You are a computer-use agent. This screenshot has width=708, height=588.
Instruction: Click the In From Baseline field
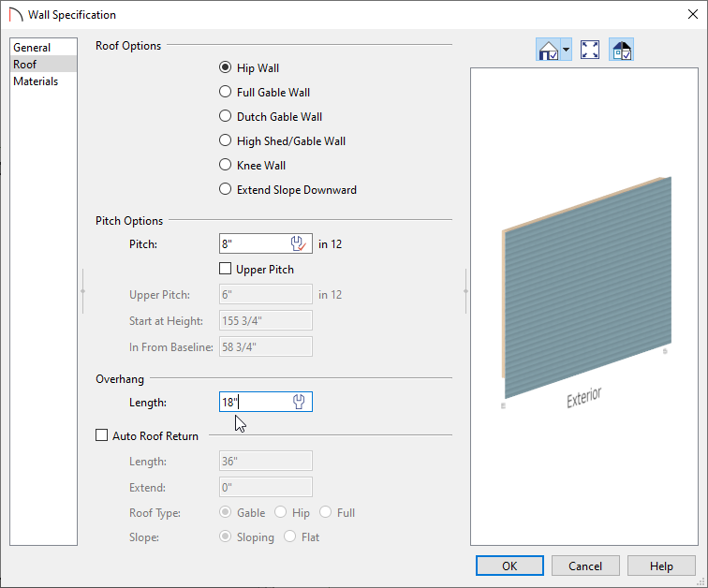tap(266, 346)
